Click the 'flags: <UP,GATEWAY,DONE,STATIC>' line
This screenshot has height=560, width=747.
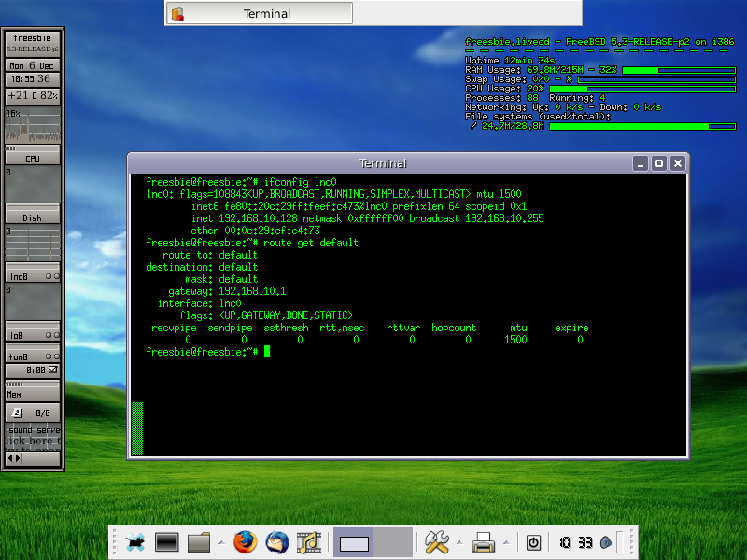[x=266, y=315]
